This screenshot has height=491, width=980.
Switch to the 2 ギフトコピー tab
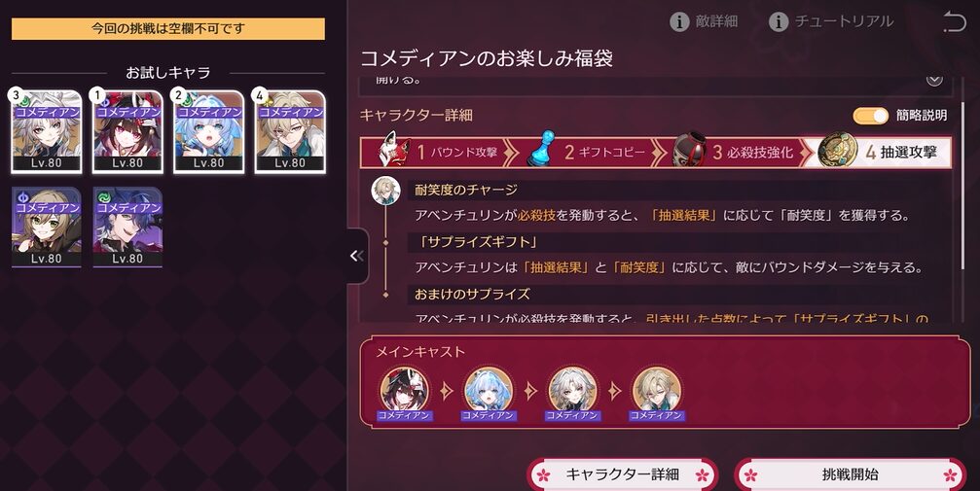(x=591, y=153)
